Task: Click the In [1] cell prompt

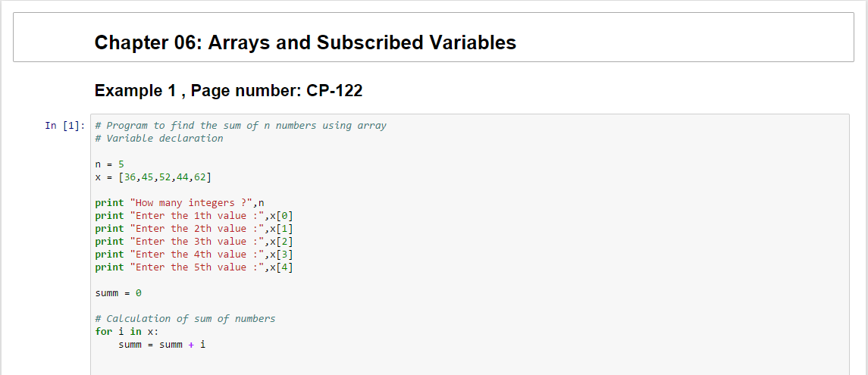Action: click(x=67, y=126)
